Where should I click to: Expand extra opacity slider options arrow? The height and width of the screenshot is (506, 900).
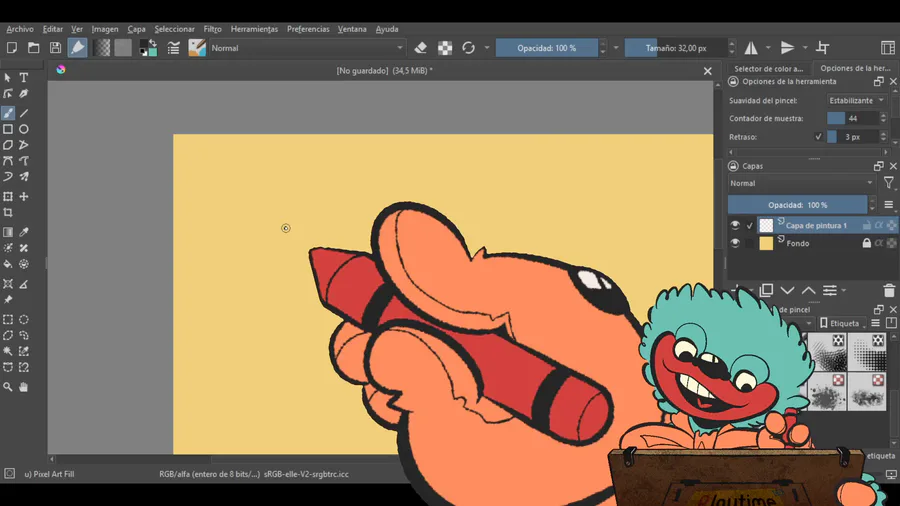click(x=616, y=48)
